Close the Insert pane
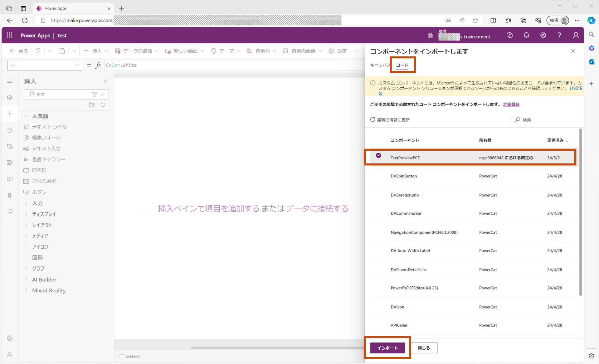599x364 pixels. pos(105,81)
